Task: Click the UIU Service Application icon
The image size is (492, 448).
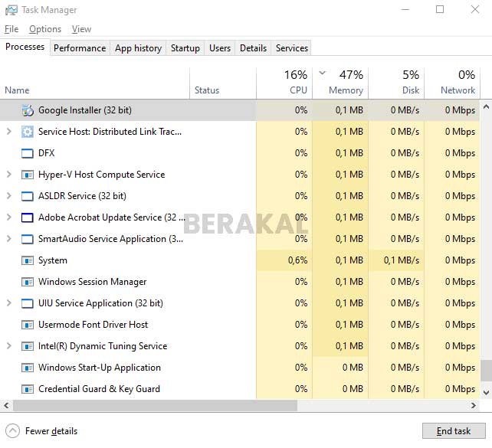Action: coord(28,303)
